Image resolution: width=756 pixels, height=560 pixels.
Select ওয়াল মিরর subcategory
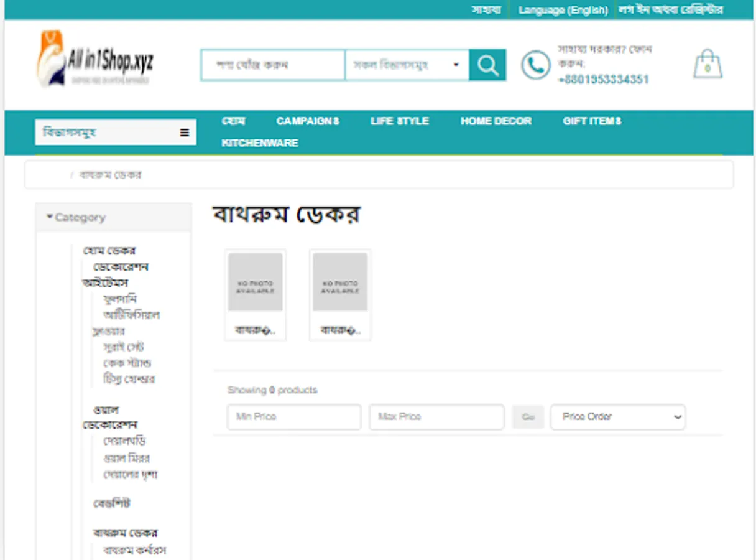[x=127, y=458]
